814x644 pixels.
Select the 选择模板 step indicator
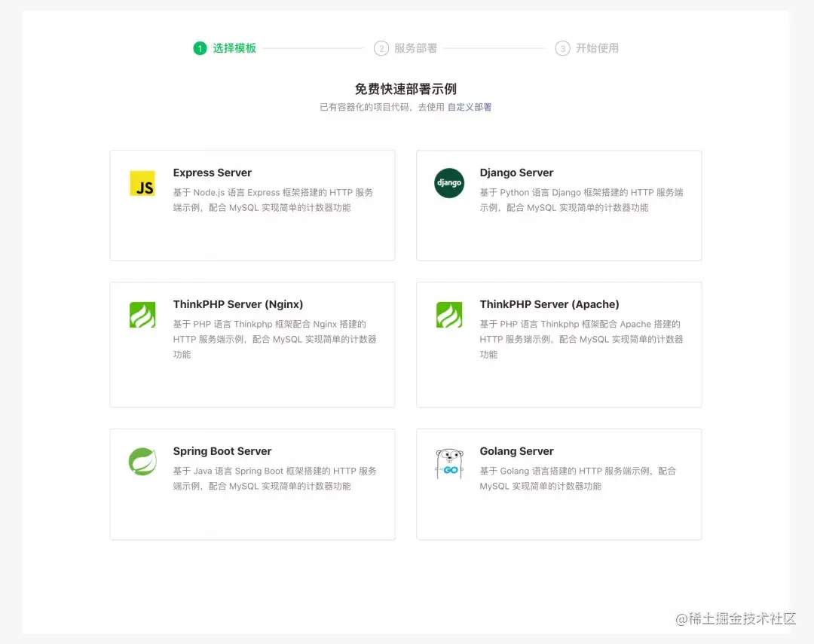coord(234,47)
